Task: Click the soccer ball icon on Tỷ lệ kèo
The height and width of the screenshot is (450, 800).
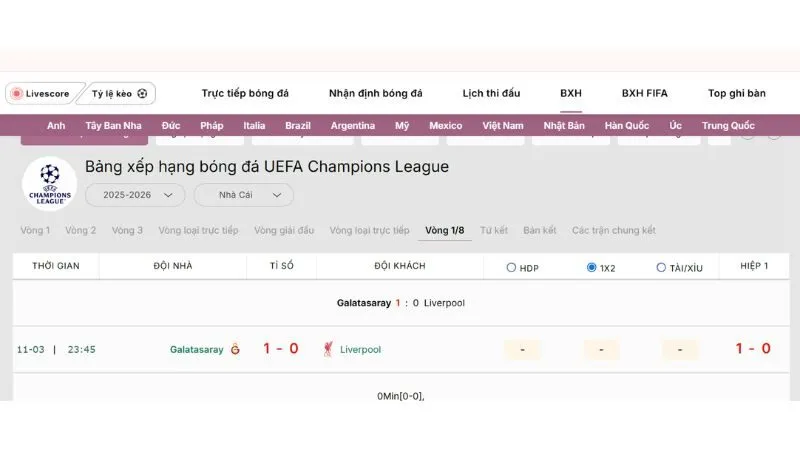Action: 142,94
